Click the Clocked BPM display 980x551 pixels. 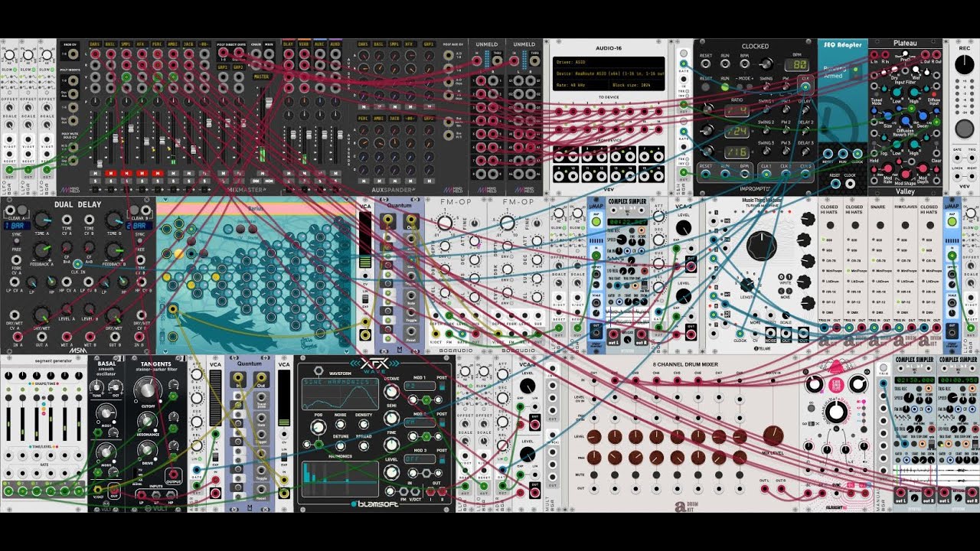796,65
